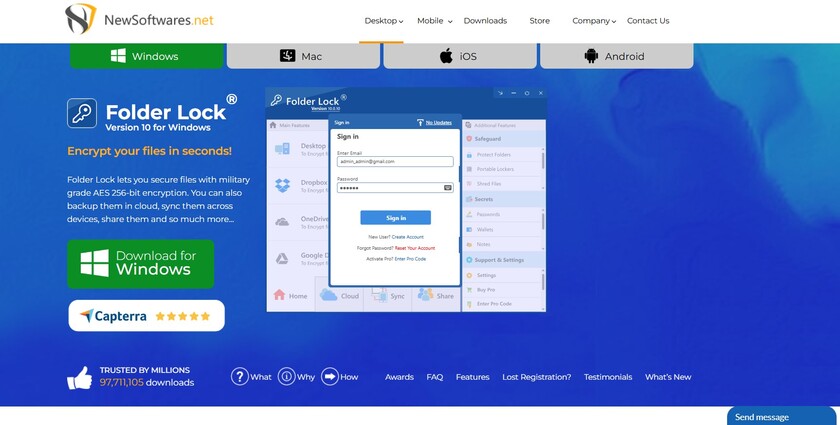Click the Desktop computer icon in app
Image resolution: width=840 pixels, height=425 pixels.
pos(282,149)
